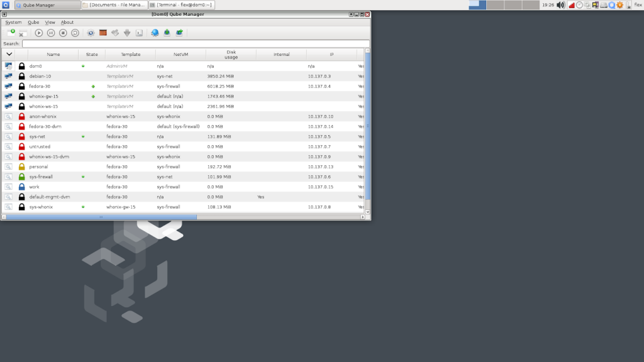Click the horizontal scrollbar under the table
Viewport: 644px width, 362px height.
101,217
